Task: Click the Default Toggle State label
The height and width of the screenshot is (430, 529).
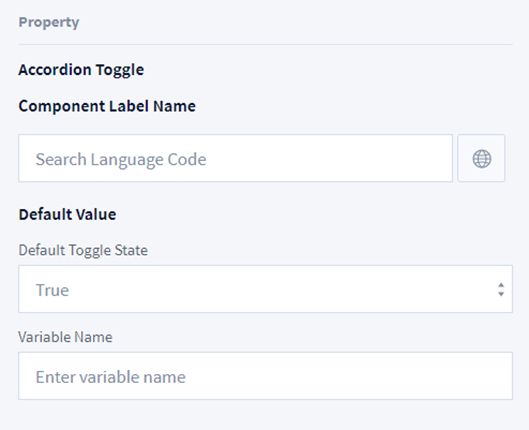Action: click(x=83, y=251)
